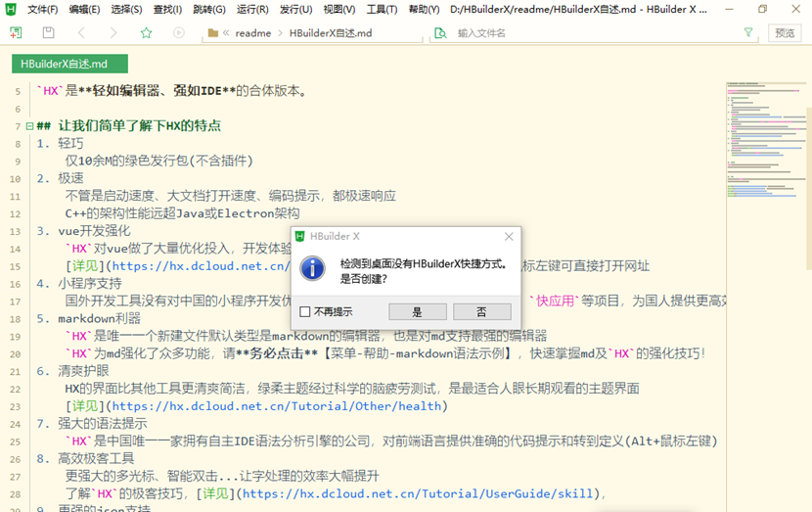
Task: Click the hx.dcloud.net.cn link on line 15
Action: click(x=201, y=266)
